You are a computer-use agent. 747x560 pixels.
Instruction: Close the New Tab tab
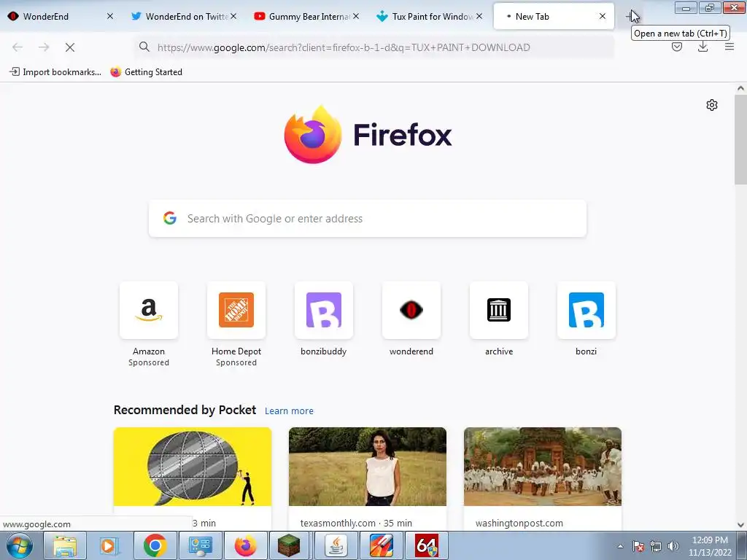point(603,16)
